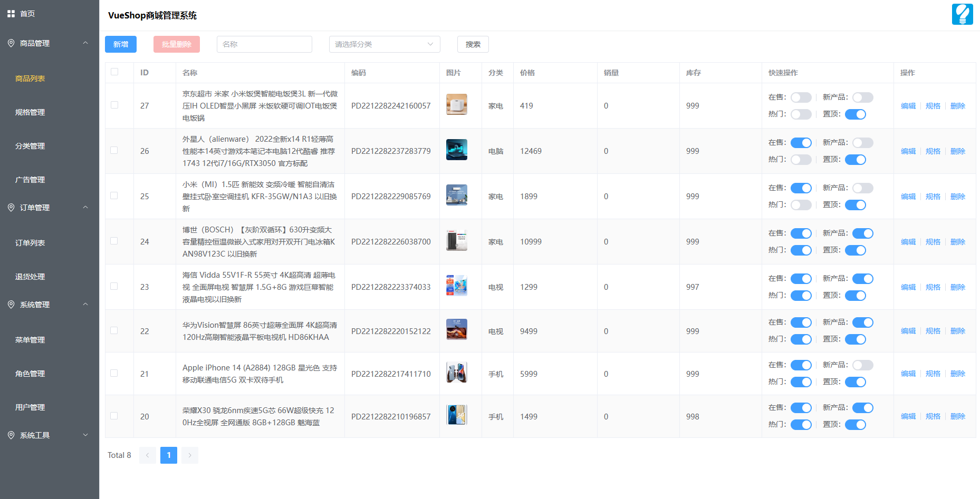Open 用户管理 in the sidebar
This screenshot has width=980, height=499.
[x=30, y=407]
